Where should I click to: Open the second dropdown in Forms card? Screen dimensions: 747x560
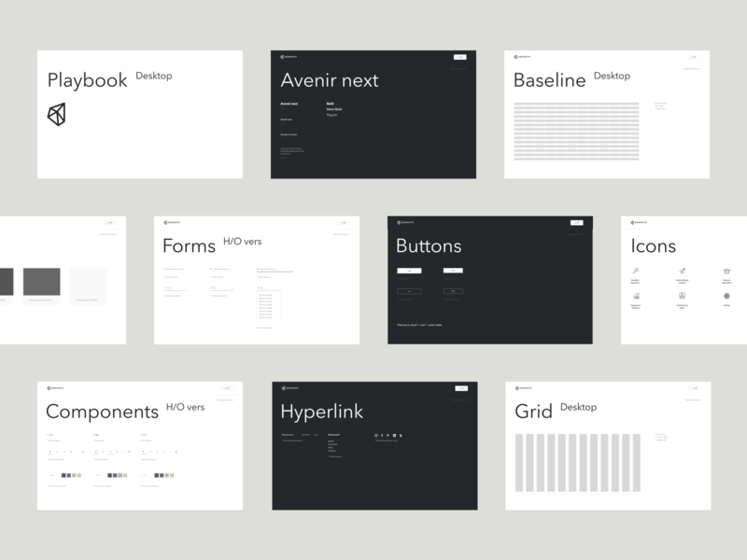click(222, 288)
